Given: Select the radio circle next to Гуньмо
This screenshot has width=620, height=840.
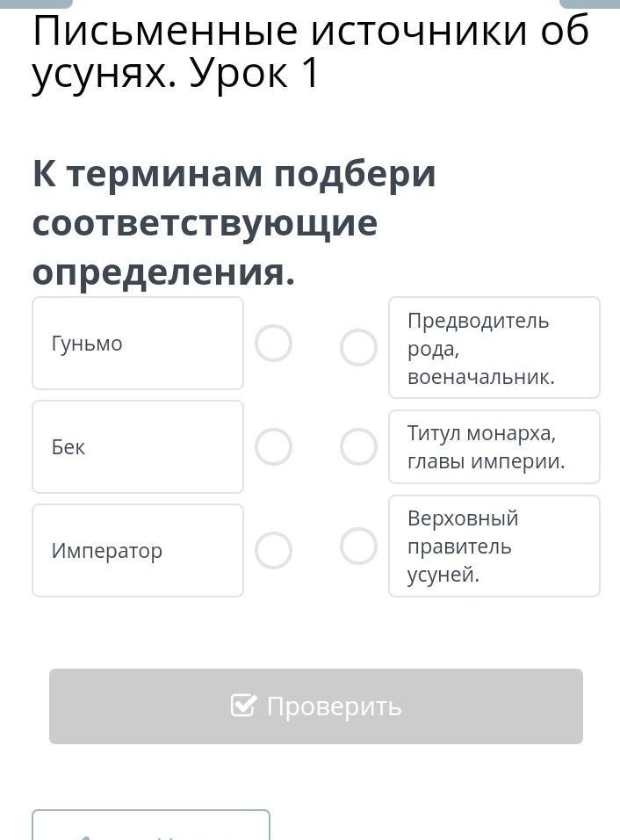Looking at the screenshot, I should 273,344.
